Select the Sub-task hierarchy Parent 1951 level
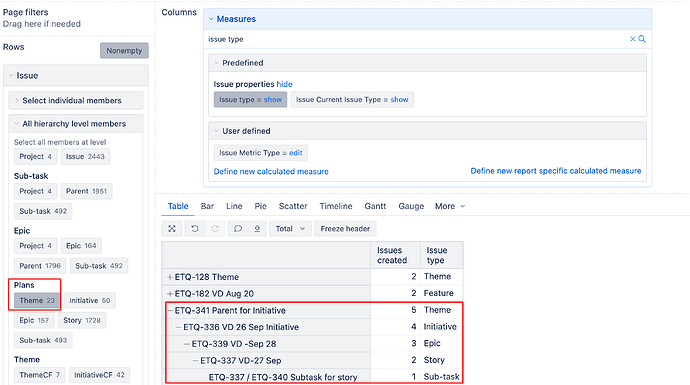 [x=86, y=191]
